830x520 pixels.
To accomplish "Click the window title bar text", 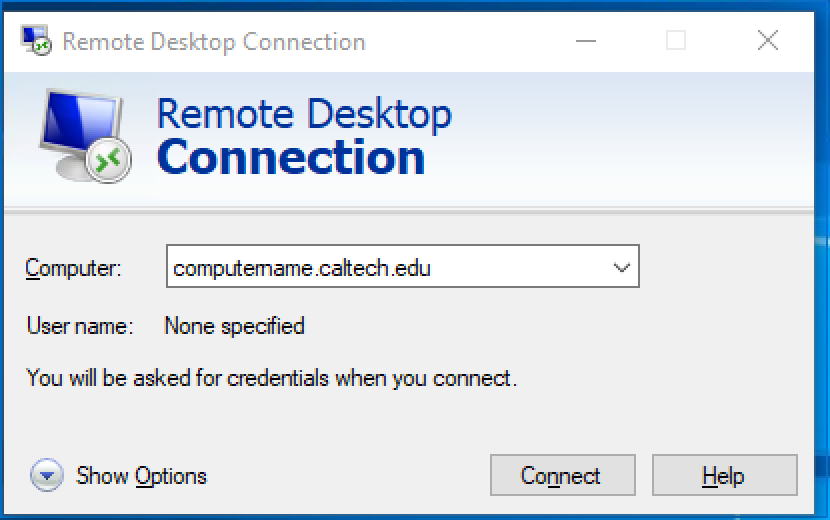I will coord(213,42).
